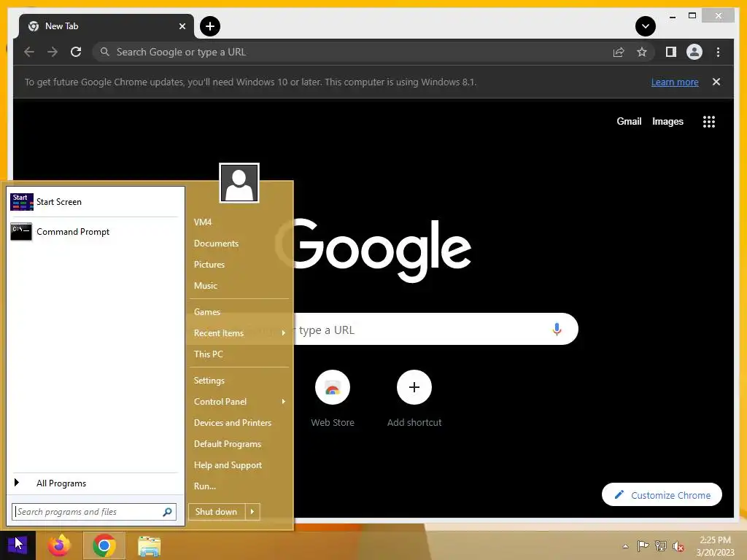This screenshot has height=560, width=747.
Task: Switch to Chrome on the taskbar
Action: coord(104,545)
